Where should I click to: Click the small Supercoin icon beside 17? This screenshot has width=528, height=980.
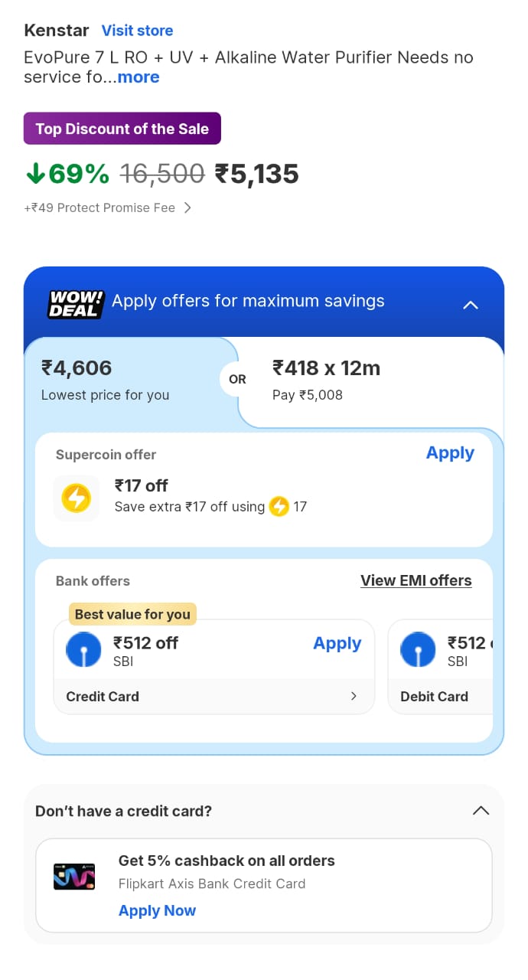coord(279,507)
